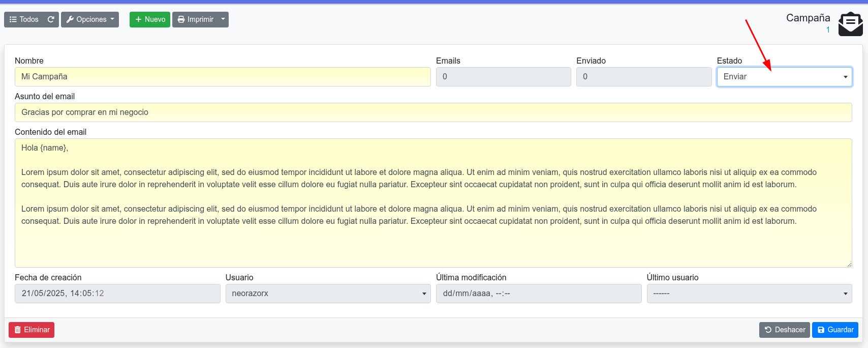Create a new record with Nuevo

[x=150, y=19]
